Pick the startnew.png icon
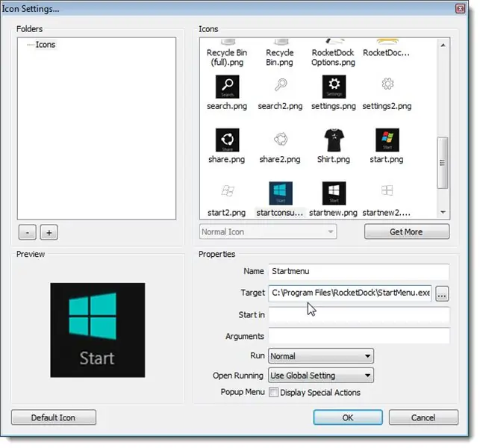The height and width of the screenshot is (448, 480). pos(333,193)
